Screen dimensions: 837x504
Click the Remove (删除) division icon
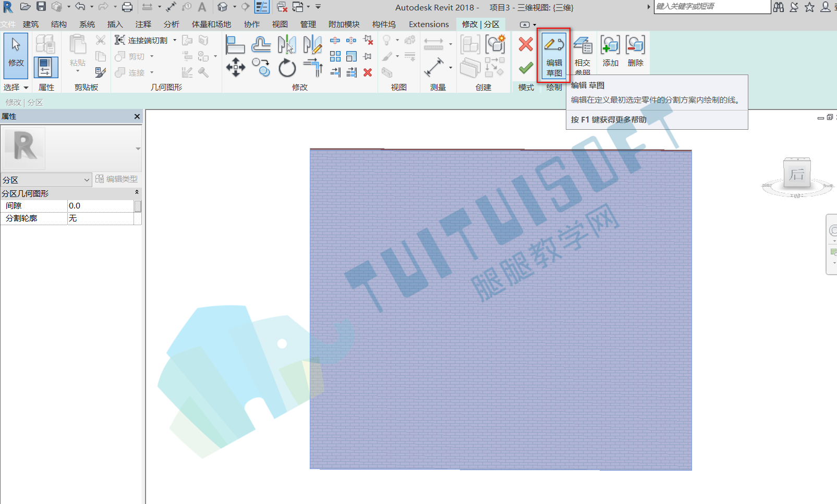[x=635, y=52]
